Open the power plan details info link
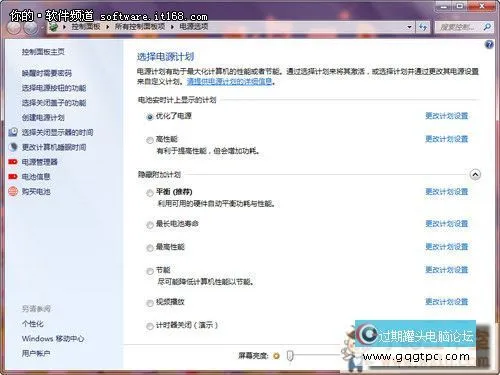Screen dimensions: 500x375 click(229, 81)
